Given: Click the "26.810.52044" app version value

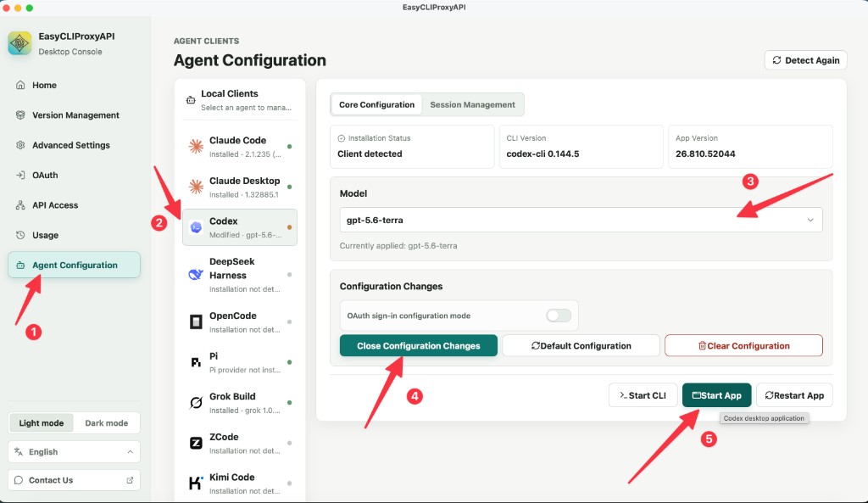Looking at the screenshot, I should [x=705, y=154].
